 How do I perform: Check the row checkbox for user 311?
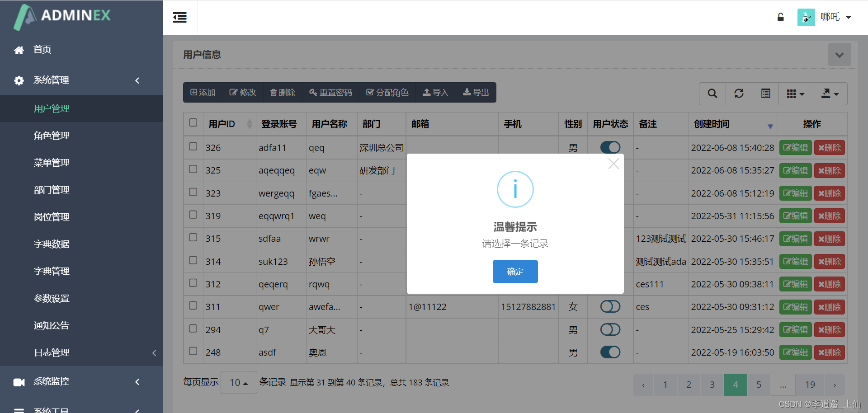[x=193, y=305]
